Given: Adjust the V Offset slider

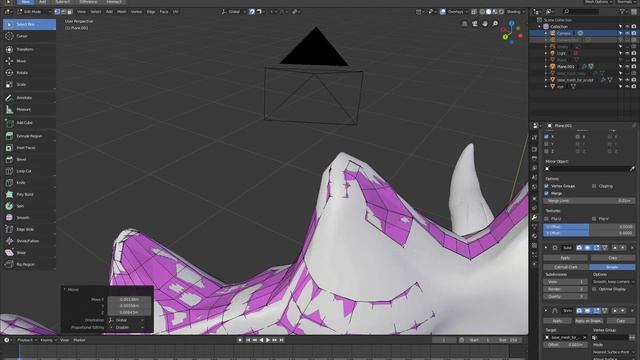Looking at the screenshot, I should click(x=589, y=233).
